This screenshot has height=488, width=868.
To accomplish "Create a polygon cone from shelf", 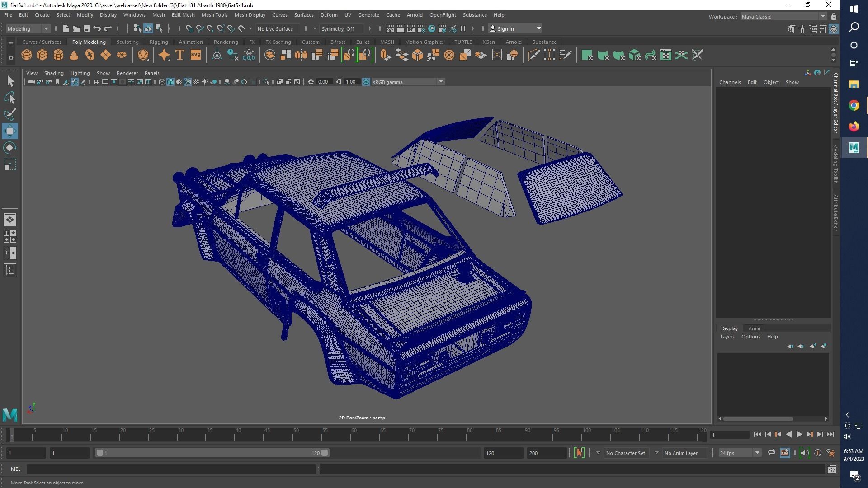I will click(x=74, y=55).
